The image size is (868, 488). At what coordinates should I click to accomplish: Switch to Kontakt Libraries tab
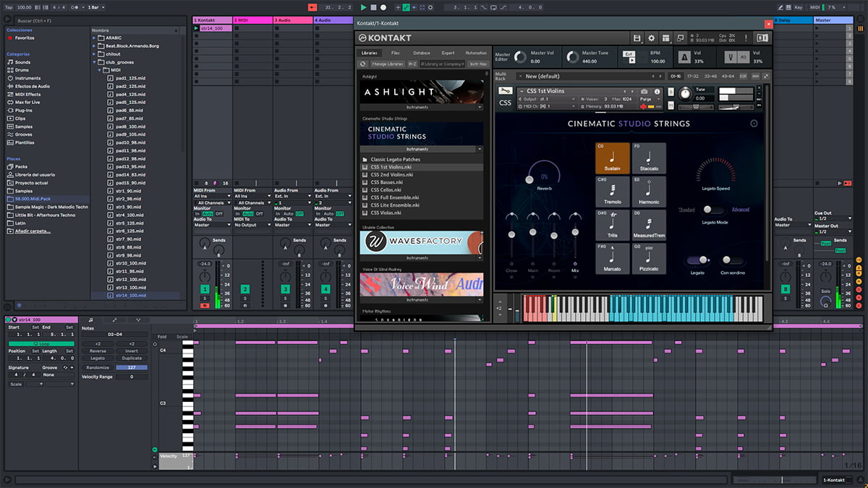370,53
